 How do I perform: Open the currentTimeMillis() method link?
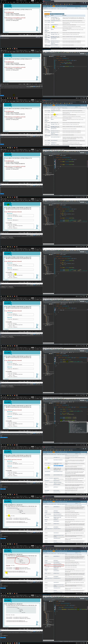click(54, 25)
